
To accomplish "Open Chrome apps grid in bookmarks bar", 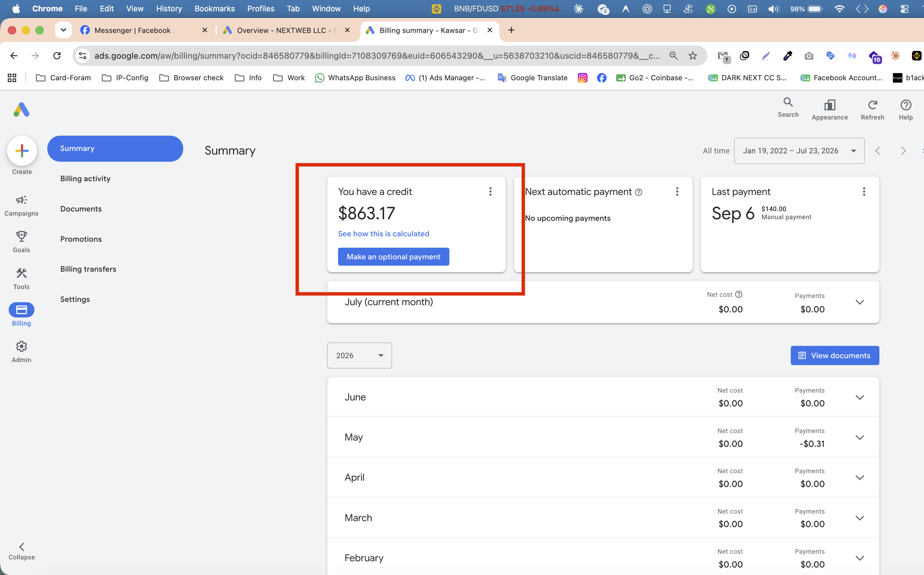I will pos(12,78).
